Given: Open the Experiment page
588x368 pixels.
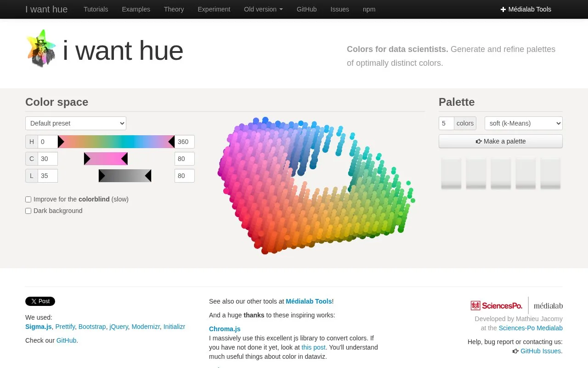Looking at the screenshot, I should click(x=214, y=9).
